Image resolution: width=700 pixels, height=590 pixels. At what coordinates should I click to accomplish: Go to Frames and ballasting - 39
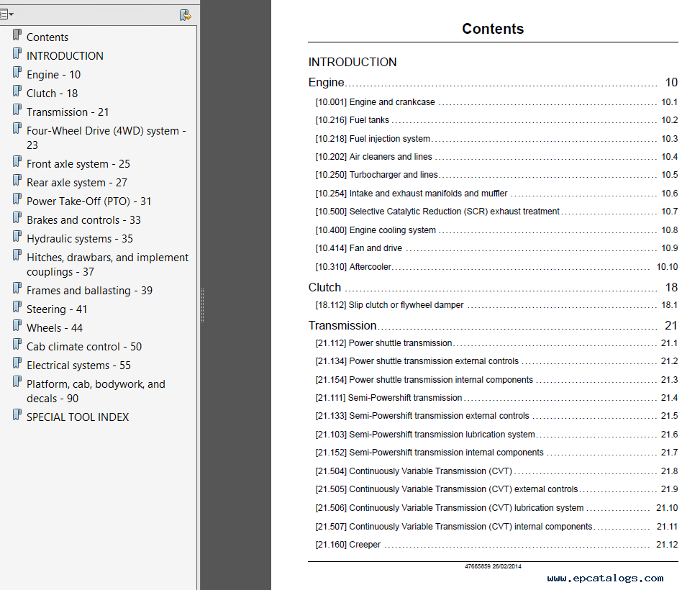89,291
